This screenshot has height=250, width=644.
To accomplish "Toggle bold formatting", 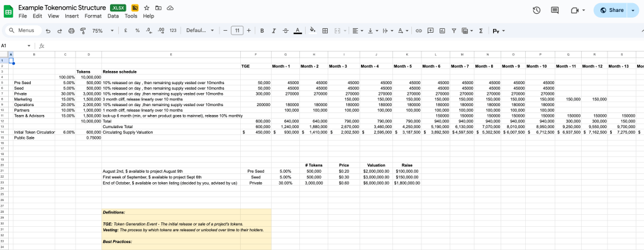I will [x=262, y=30].
